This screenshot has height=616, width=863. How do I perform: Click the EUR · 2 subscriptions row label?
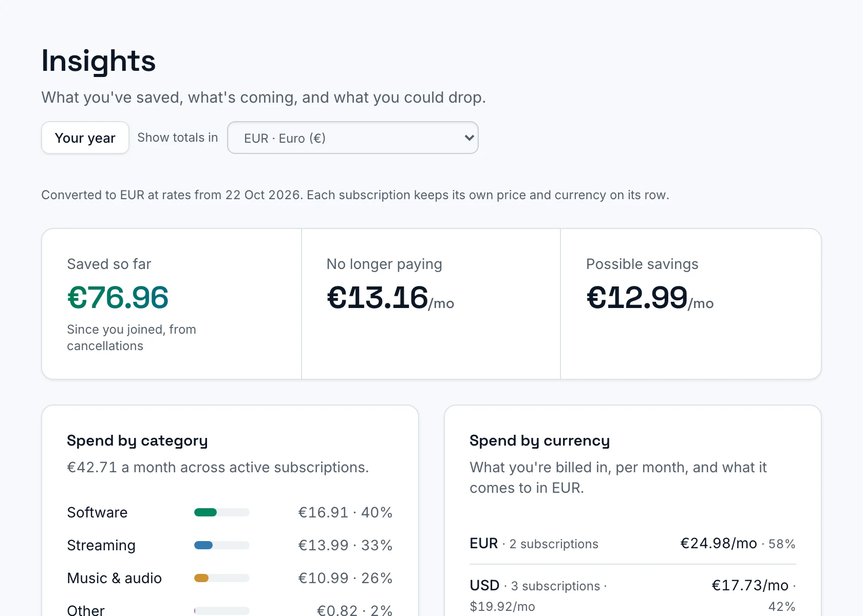(x=534, y=544)
